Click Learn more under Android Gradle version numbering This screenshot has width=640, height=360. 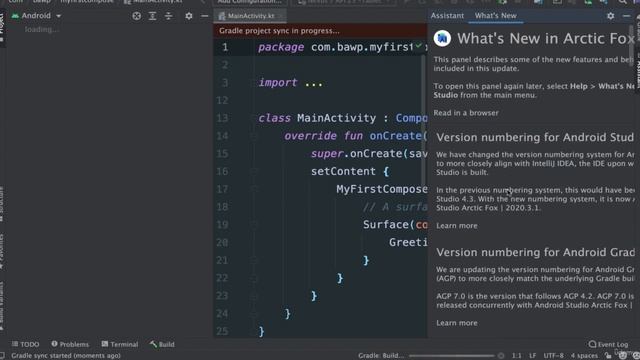click(457, 323)
